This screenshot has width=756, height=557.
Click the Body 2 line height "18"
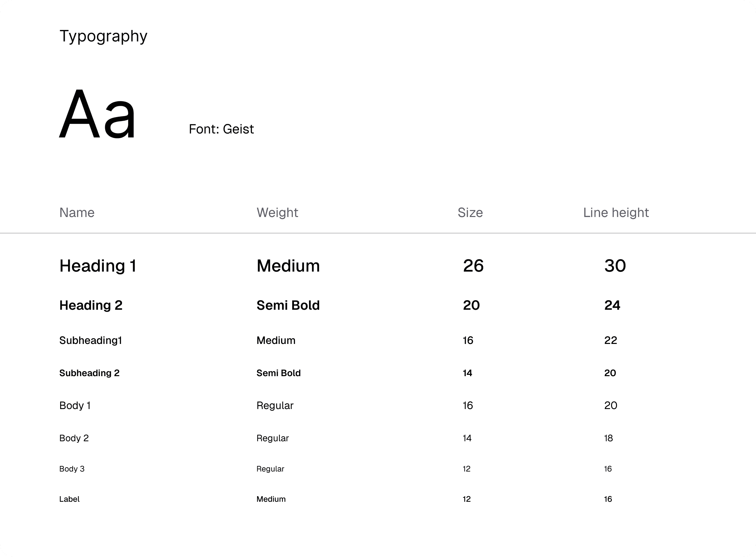[608, 438]
